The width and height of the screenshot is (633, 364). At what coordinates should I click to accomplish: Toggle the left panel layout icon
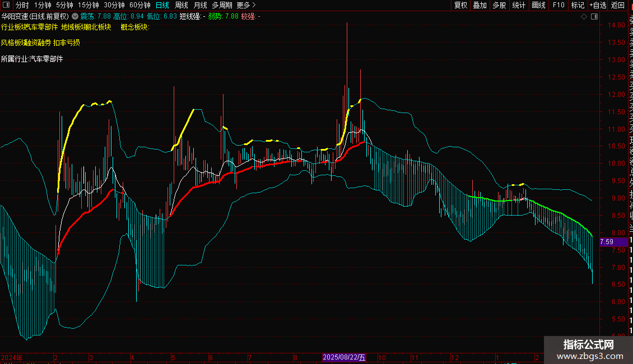click(6, 5)
